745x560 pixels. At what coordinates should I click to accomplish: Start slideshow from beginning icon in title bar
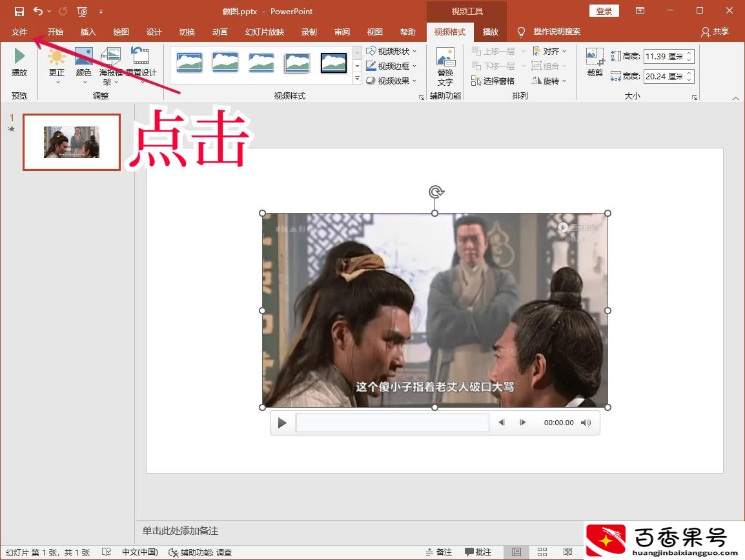point(82,11)
